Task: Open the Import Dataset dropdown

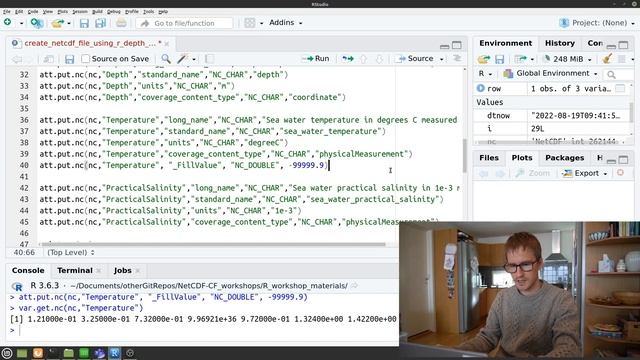Action: pos(524,59)
